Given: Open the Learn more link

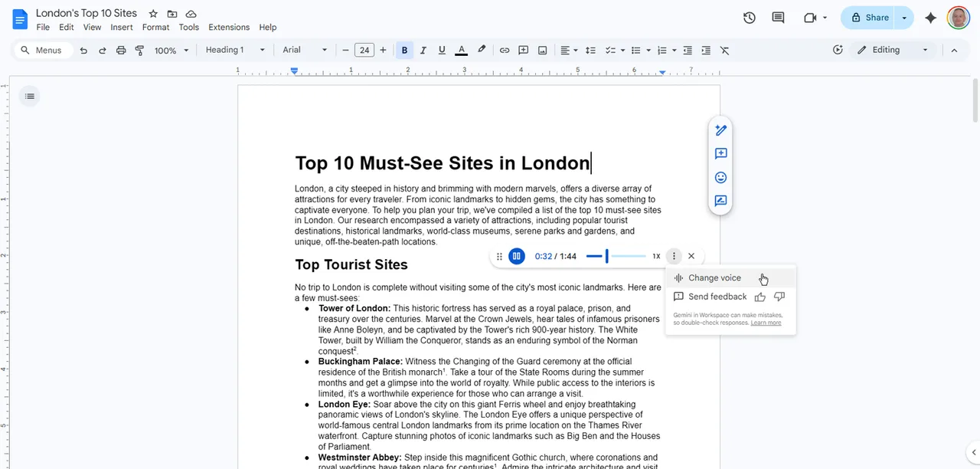Looking at the screenshot, I should point(766,323).
